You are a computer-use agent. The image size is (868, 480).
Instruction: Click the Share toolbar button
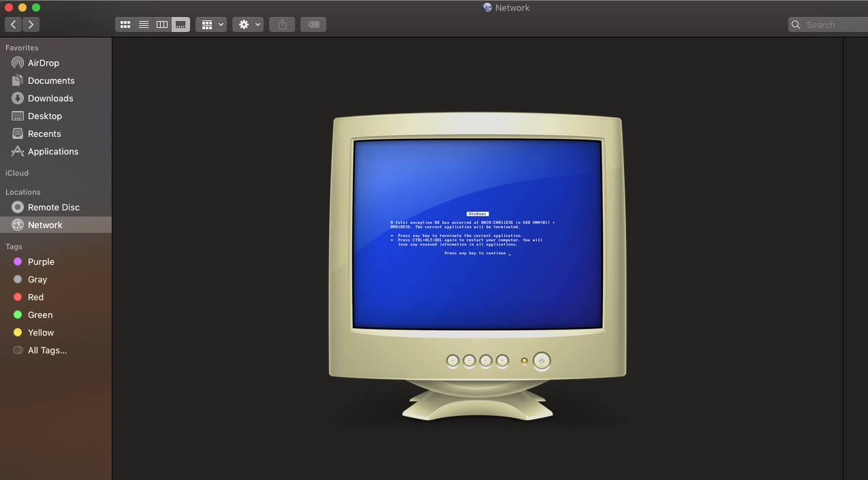click(282, 25)
